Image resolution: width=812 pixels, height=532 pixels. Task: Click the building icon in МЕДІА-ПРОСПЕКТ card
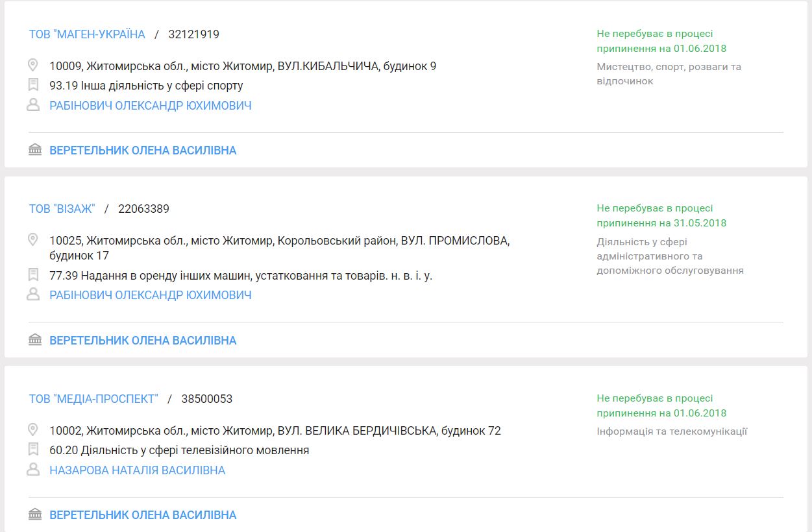(35, 515)
